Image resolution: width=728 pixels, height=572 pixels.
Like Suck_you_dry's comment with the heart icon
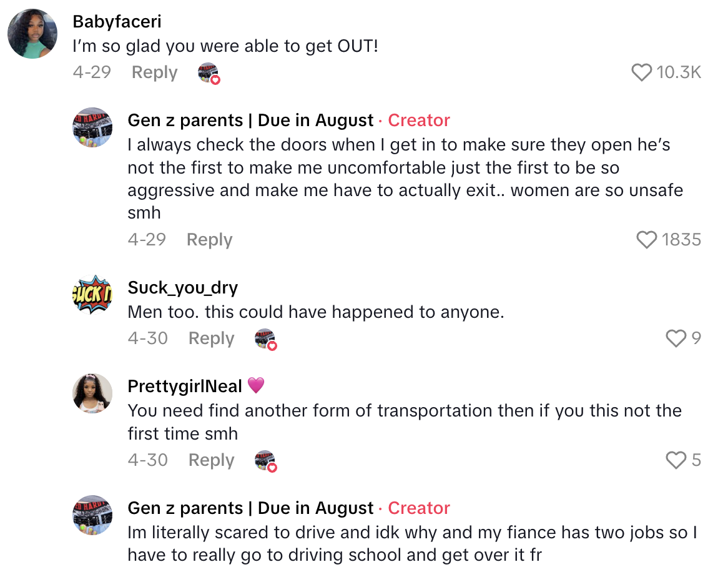[676, 338]
